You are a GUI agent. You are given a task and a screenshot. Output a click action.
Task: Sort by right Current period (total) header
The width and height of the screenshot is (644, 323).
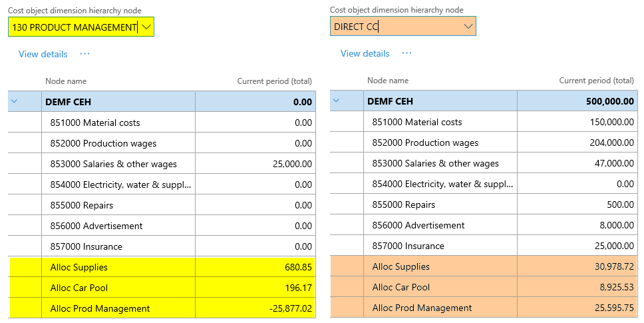pos(596,81)
